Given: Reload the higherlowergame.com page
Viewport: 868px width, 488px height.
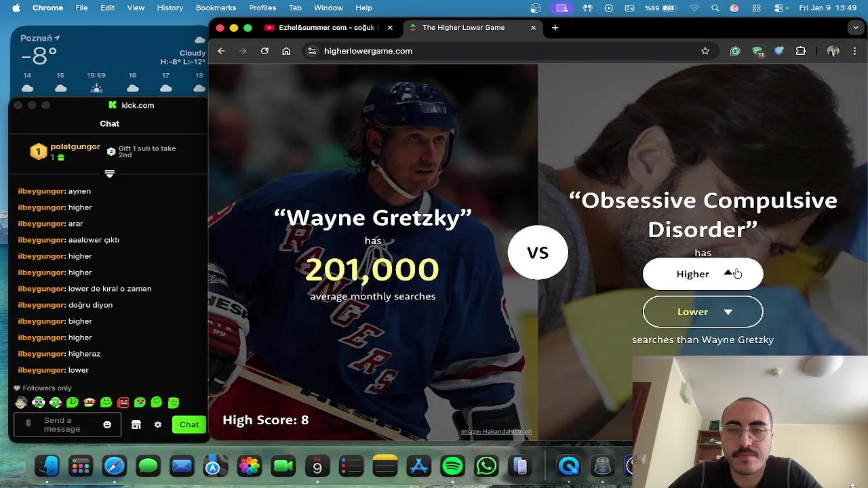Looking at the screenshot, I should [264, 51].
